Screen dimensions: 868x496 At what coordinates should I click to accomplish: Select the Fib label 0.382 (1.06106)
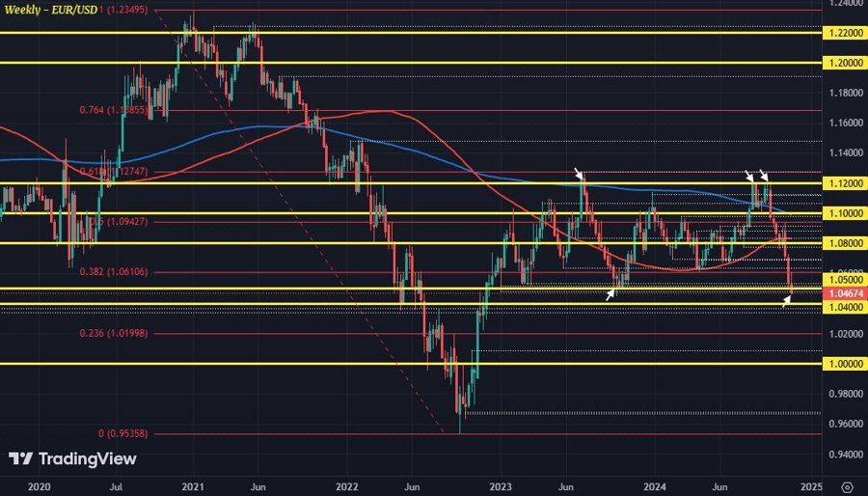(114, 272)
